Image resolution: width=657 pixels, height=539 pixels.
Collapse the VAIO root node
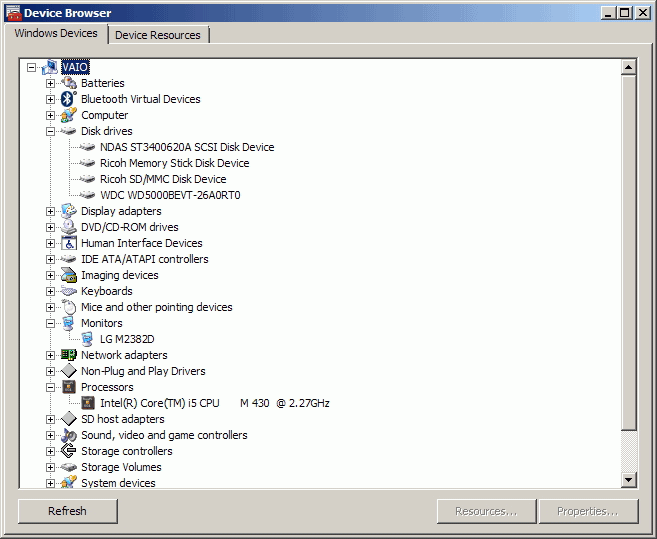click(x=31, y=67)
